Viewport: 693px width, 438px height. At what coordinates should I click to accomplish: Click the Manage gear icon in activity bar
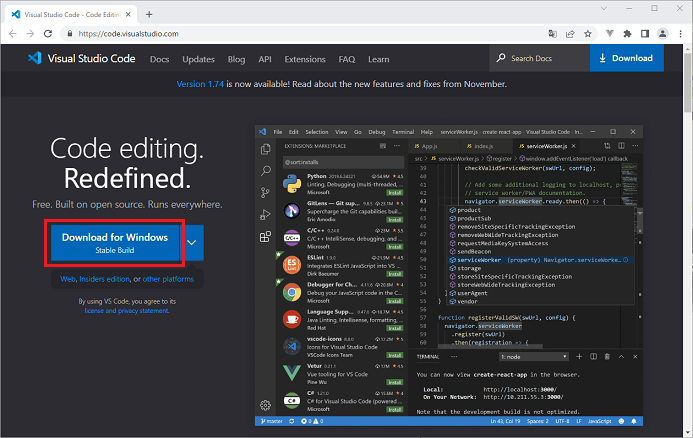pyautogui.click(x=265, y=405)
